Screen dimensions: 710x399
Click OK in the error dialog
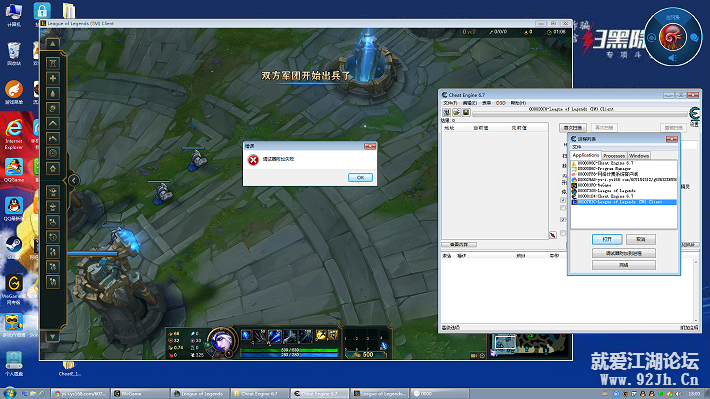click(x=360, y=178)
